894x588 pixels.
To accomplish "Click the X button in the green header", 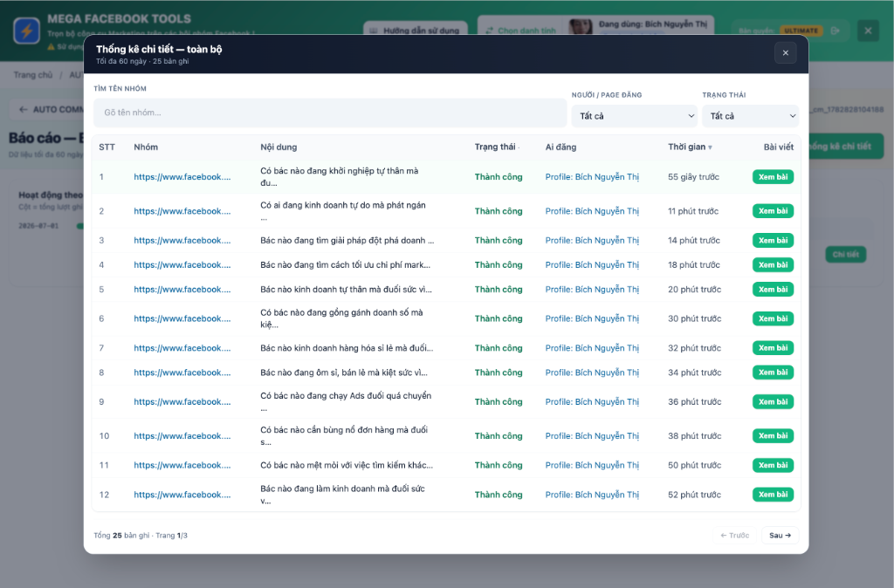I will coord(868,31).
